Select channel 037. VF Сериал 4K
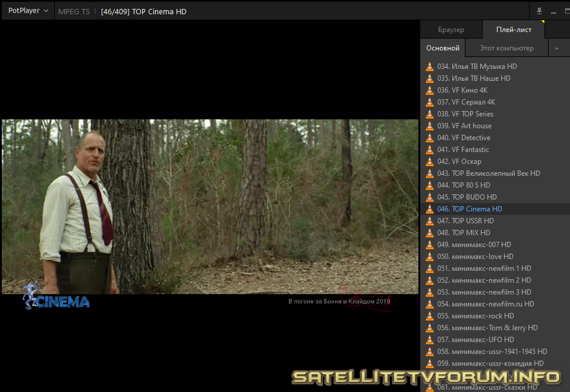 [x=495, y=102]
